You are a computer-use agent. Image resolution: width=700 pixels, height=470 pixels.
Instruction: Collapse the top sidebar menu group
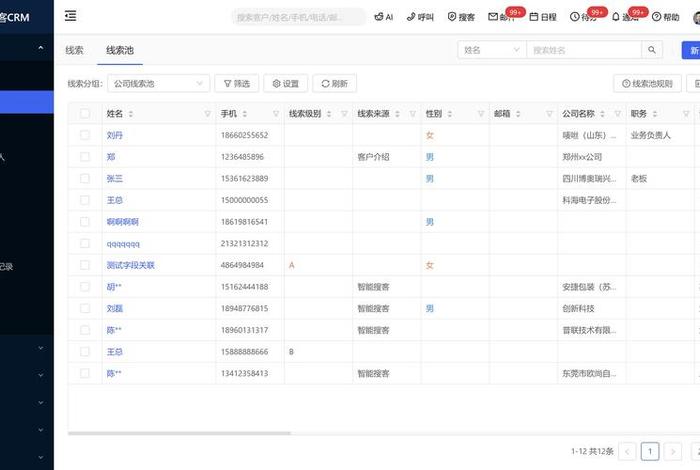click(41, 47)
